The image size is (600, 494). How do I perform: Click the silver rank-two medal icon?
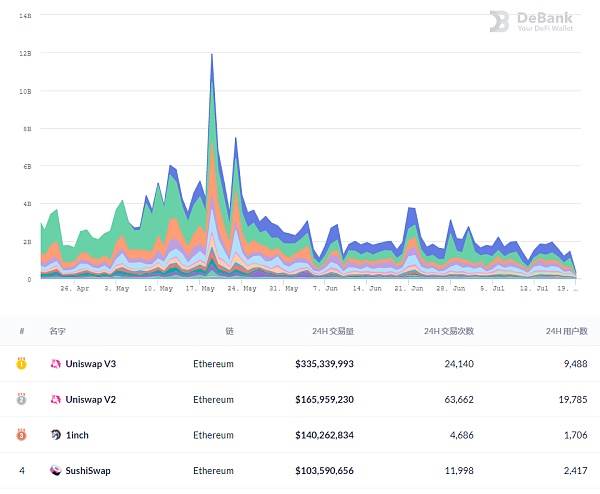pos(21,399)
